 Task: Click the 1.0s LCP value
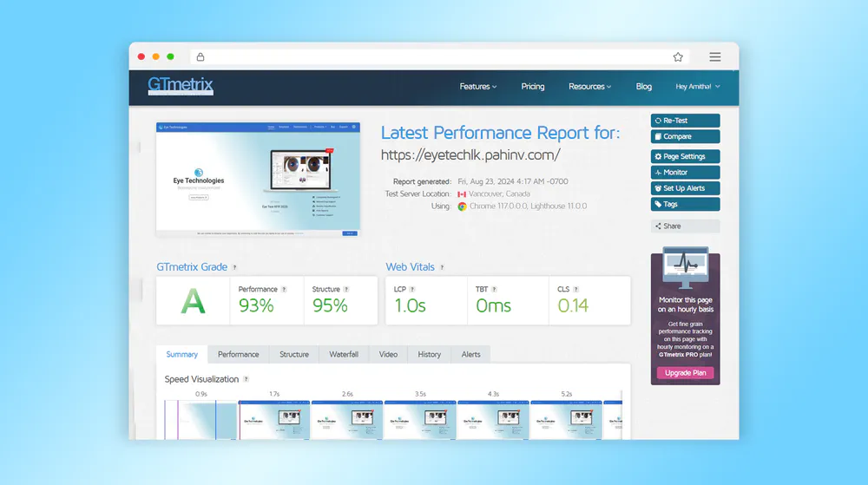click(x=410, y=305)
